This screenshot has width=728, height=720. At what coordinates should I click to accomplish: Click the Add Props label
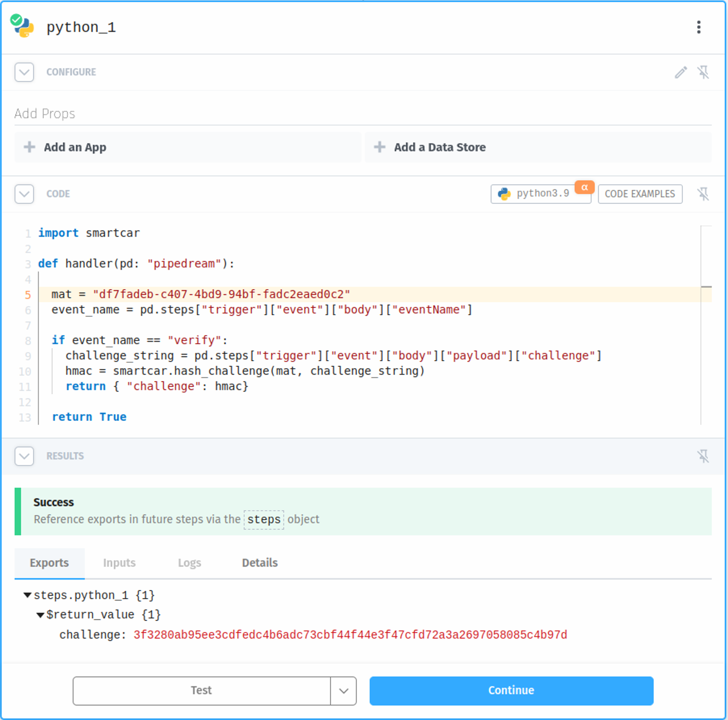pyautogui.click(x=45, y=113)
